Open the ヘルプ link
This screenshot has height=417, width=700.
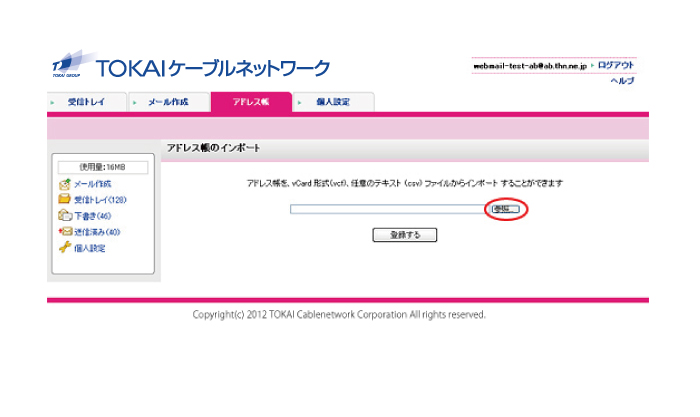click(622, 81)
